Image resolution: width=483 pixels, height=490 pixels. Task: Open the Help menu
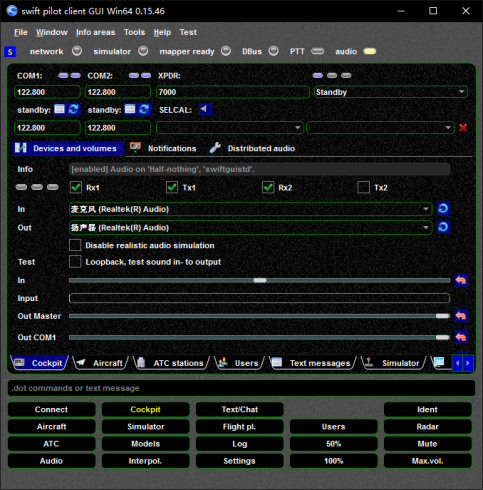tap(162, 32)
